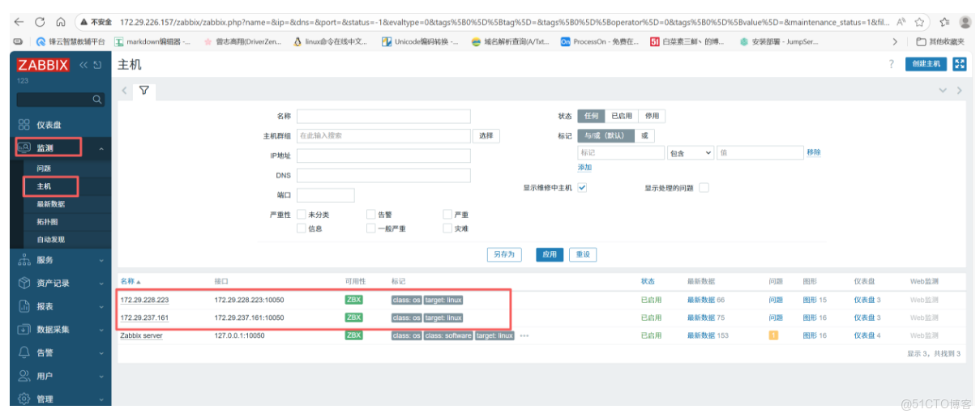Viewport: 980px width, 418px height.
Task: Click the 服务 services sidebar icon
Action: [x=24, y=260]
